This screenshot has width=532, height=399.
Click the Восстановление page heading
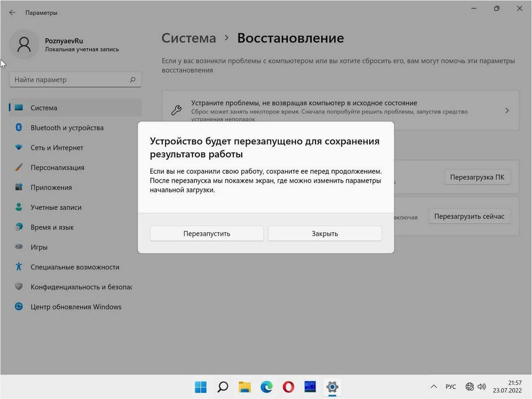tap(290, 38)
